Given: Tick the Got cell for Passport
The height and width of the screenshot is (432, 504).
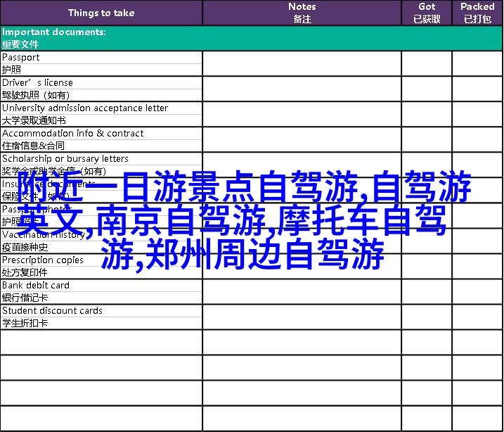Looking at the screenshot, I should point(426,63).
